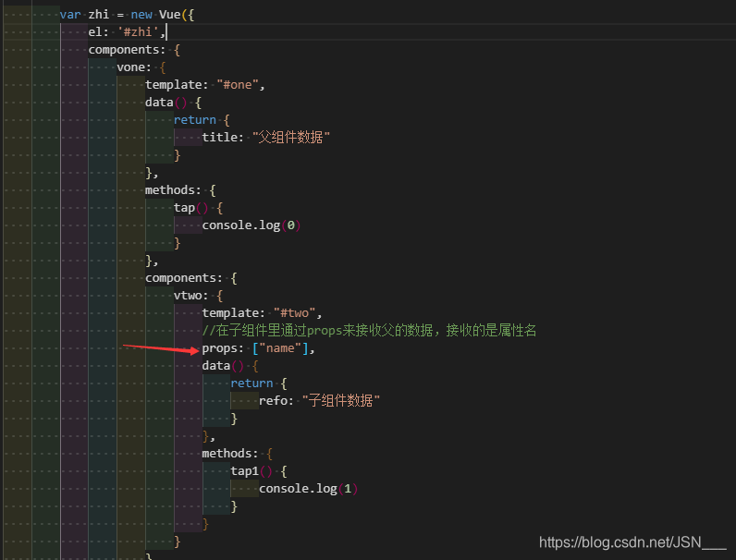This screenshot has width=736, height=560.
Task: Click the nested components key under vone
Action: (x=180, y=278)
